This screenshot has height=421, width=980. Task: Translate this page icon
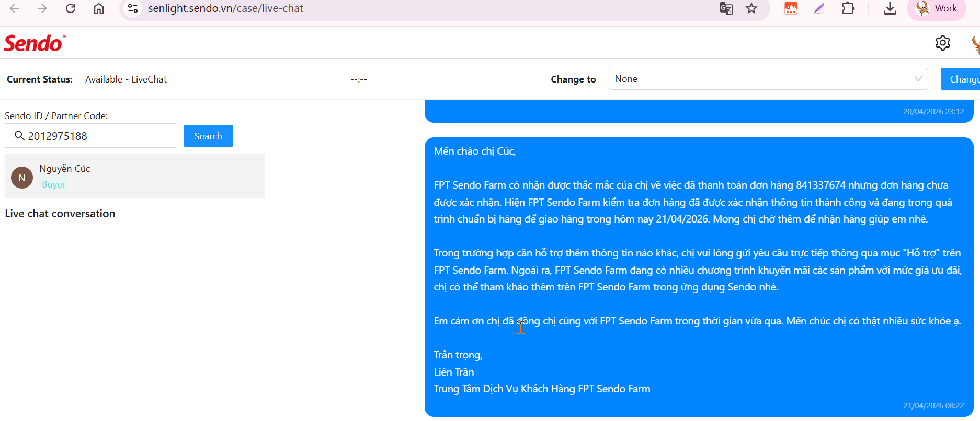click(726, 8)
